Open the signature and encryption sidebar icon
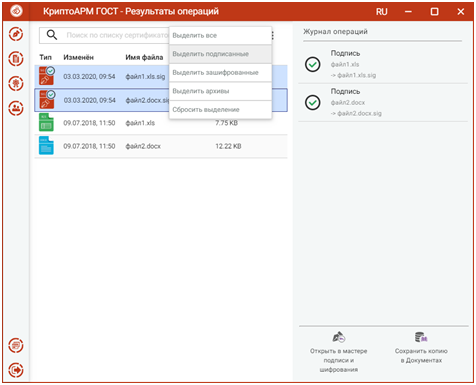Screen dimensions: 476x385 [16, 34]
